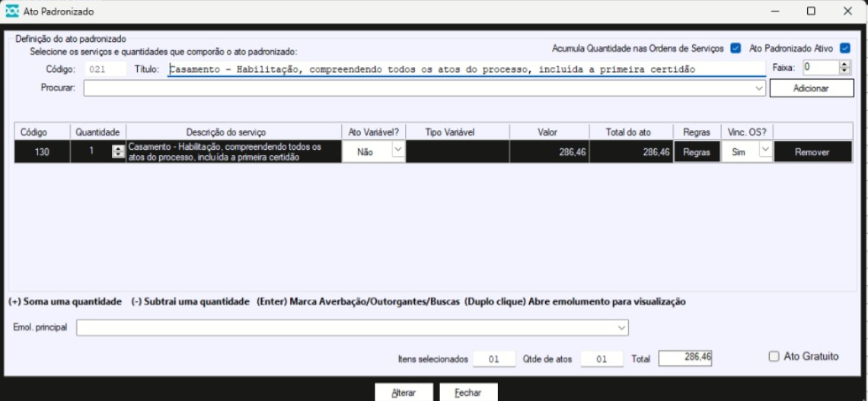The width and height of the screenshot is (868, 401).
Task: Click the empty Tipo Variável cell in row 130
Action: click(x=458, y=152)
